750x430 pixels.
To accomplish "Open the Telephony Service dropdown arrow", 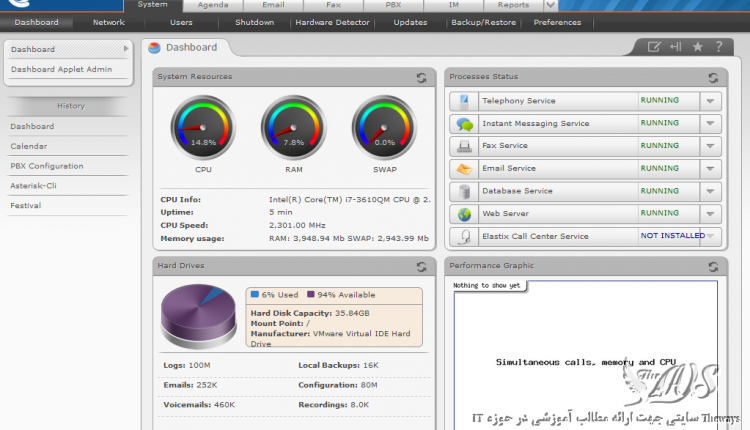I will (x=710, y=101).
